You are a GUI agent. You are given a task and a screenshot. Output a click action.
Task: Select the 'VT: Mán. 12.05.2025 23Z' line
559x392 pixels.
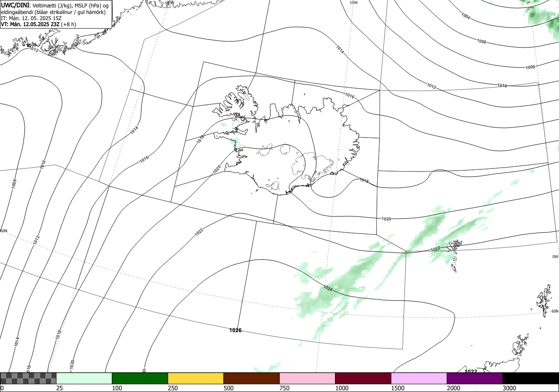pyautogui.click(x=31, y=24)
